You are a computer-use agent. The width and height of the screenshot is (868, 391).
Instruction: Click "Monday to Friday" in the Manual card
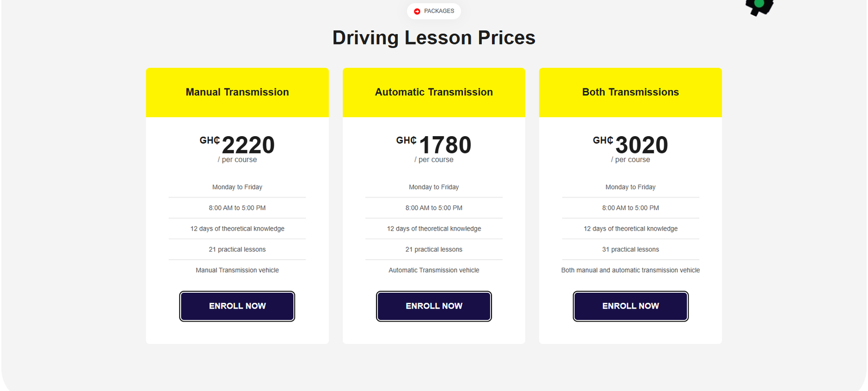[x=237, y=187]
